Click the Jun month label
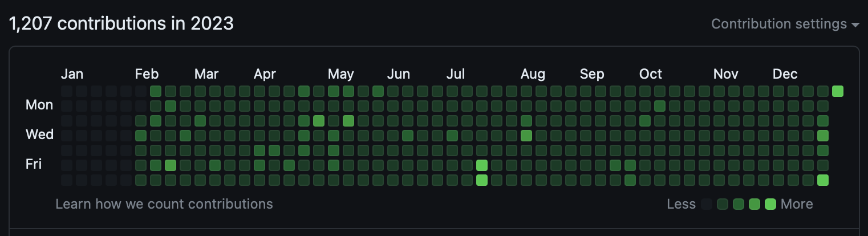Image resolution: width=868 pixels, height=236 pixels. [x=399, y=74]
